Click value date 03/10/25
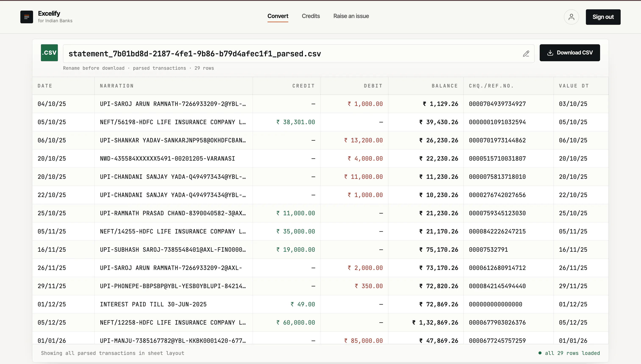 click(x=573, y=104)
